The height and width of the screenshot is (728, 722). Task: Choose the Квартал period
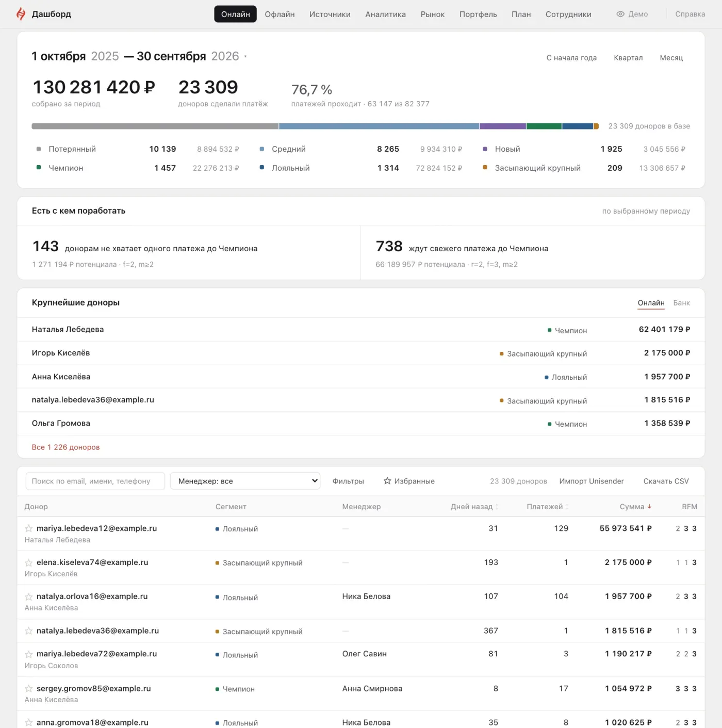[x=628, y=58]
